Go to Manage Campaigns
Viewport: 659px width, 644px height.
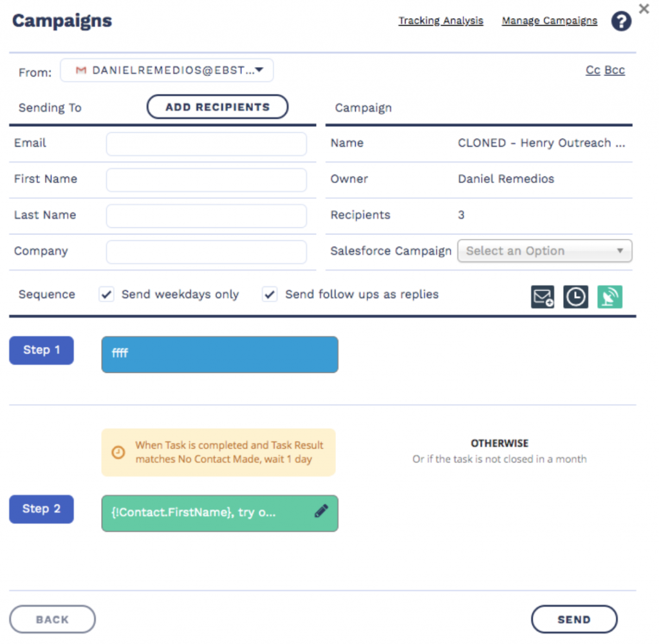549,21
